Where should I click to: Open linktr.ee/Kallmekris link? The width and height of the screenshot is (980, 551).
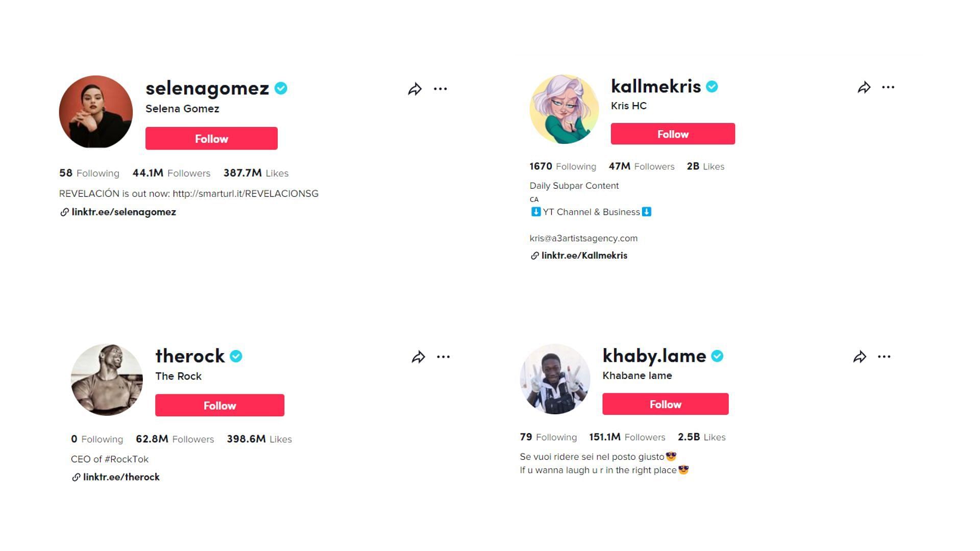click(x=584, y=256)
